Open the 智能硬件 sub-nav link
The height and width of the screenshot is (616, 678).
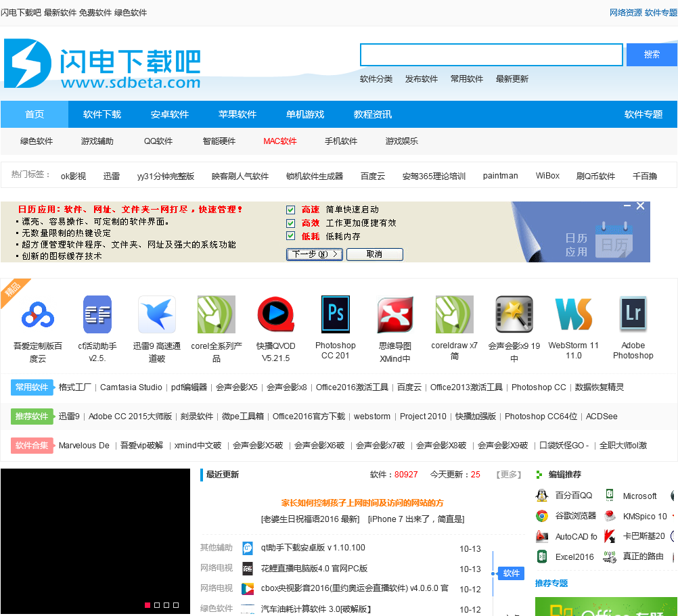(x=219, y=141)
